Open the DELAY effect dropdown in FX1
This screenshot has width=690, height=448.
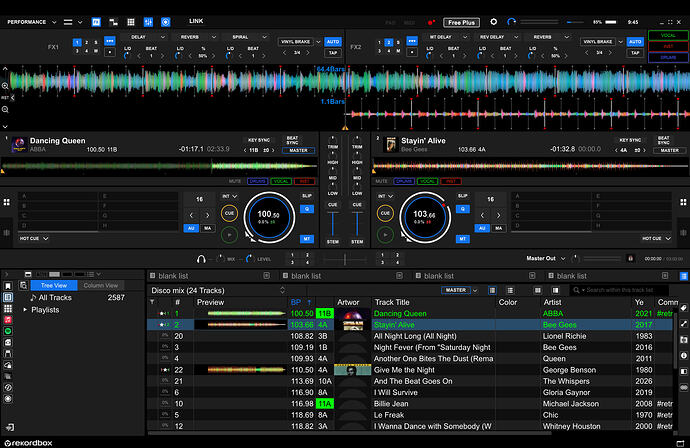[144, 37]
